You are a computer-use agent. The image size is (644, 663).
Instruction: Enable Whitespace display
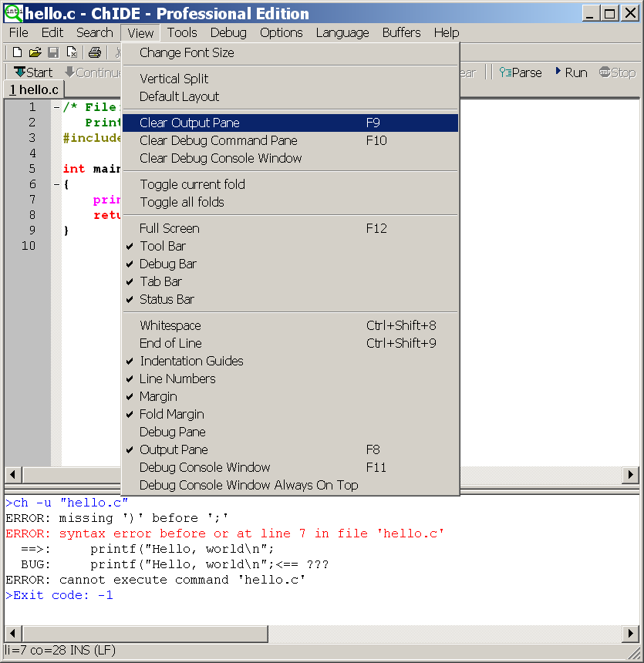[290, 325]
